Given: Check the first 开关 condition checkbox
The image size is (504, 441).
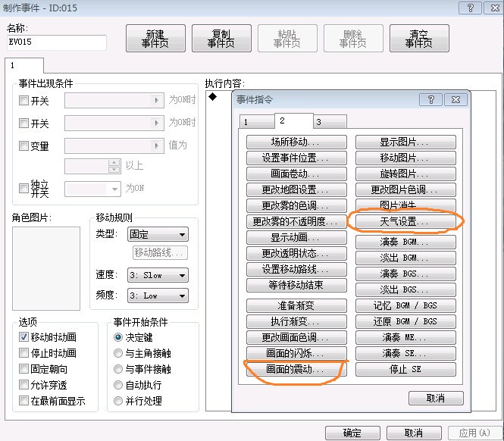Looking at the screenshot, I should click(23, 101).
